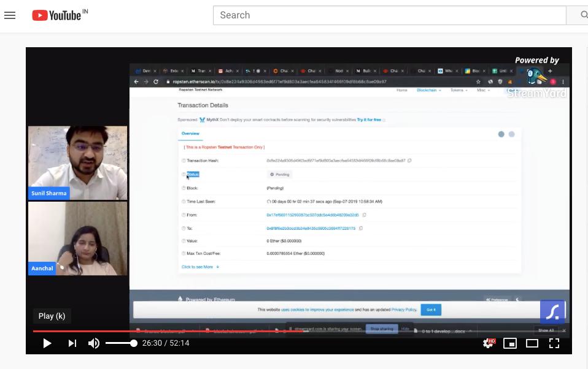Switch to miniplayer mode
Screen dimensions: 588x369
point(510,343)
